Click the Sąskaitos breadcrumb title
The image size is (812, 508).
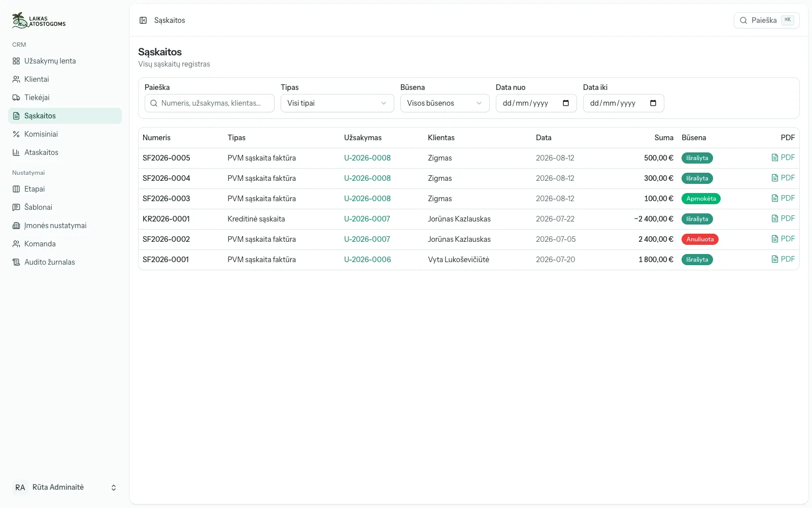170,20
